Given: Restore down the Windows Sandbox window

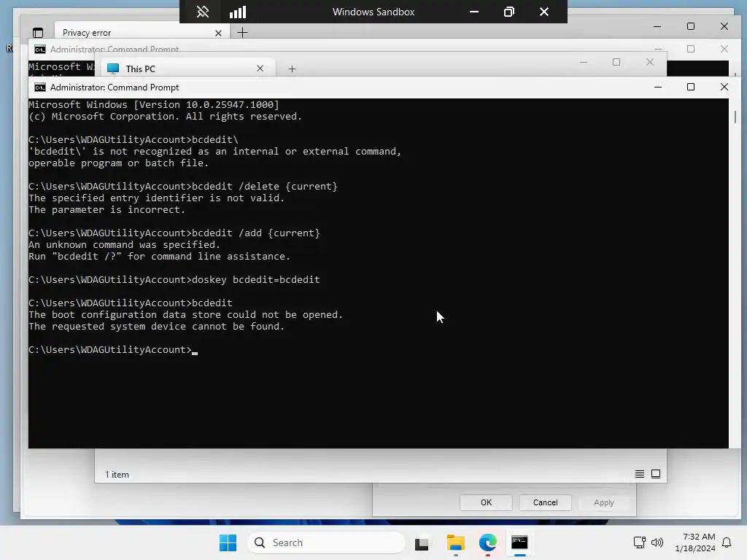Looking at the screenshot, I should 508,12.
